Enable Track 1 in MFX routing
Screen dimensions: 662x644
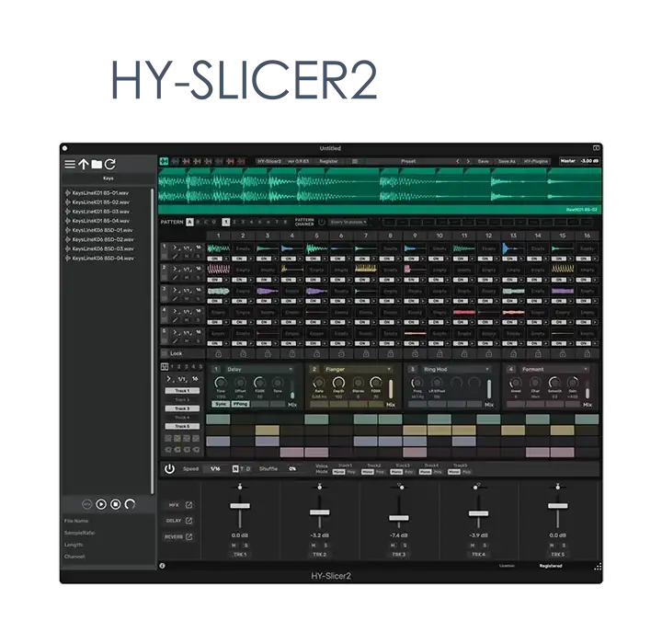click(182, 391)
